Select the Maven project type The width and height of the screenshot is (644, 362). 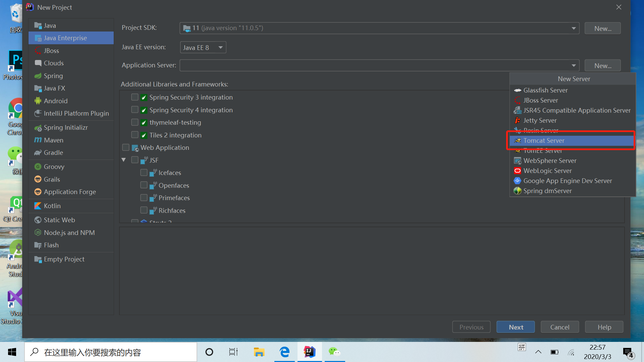click(53, 140)
